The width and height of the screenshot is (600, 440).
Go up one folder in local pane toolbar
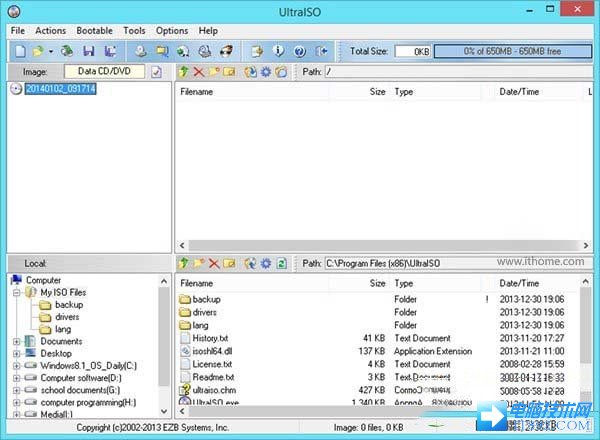tap(183, 263)
